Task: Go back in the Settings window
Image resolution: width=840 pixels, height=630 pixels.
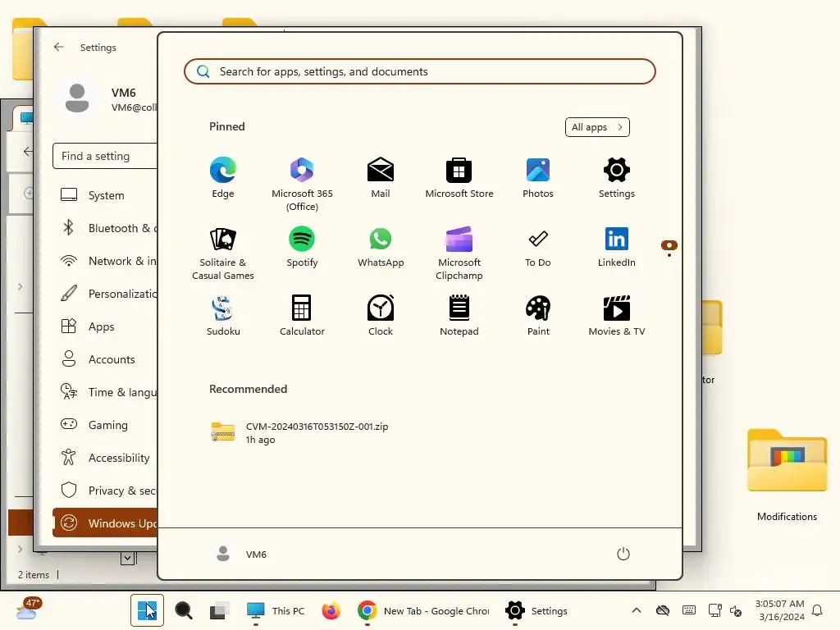Action: click(59, 47)
